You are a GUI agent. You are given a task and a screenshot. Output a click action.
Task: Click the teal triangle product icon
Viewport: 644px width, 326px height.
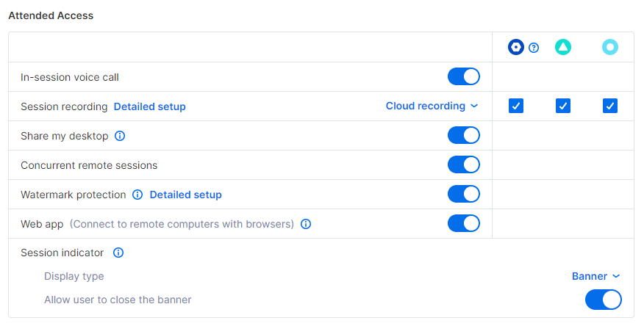point(563,47)
